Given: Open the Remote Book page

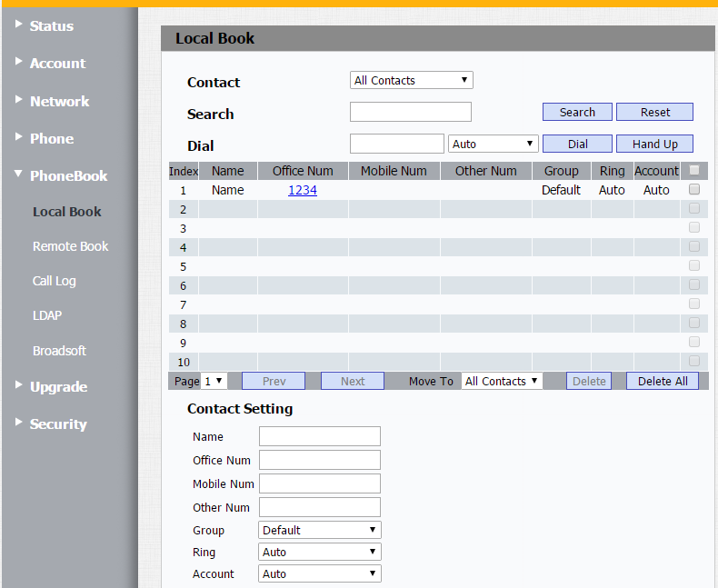Looking at the screenshot, I should point(71,246).
